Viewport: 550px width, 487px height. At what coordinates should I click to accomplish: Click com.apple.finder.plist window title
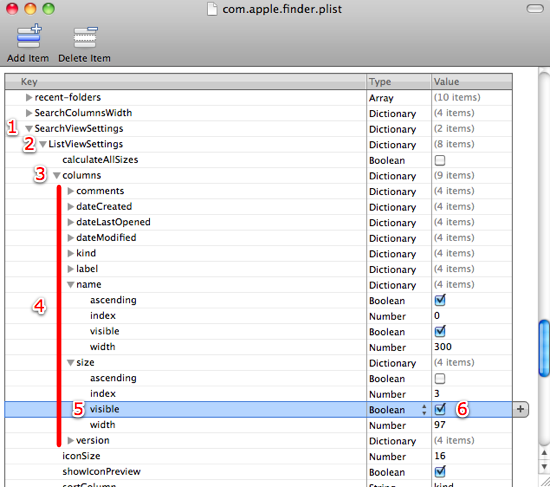(x=282, y=9)
